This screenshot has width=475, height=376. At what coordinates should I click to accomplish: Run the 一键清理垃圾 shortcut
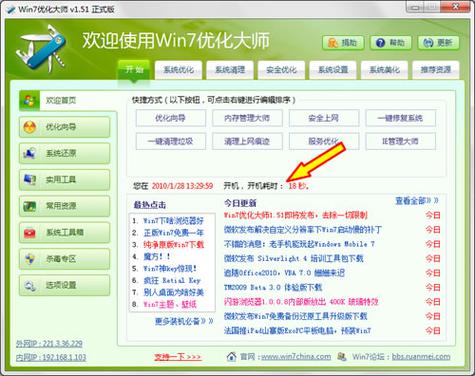point(171,141)
